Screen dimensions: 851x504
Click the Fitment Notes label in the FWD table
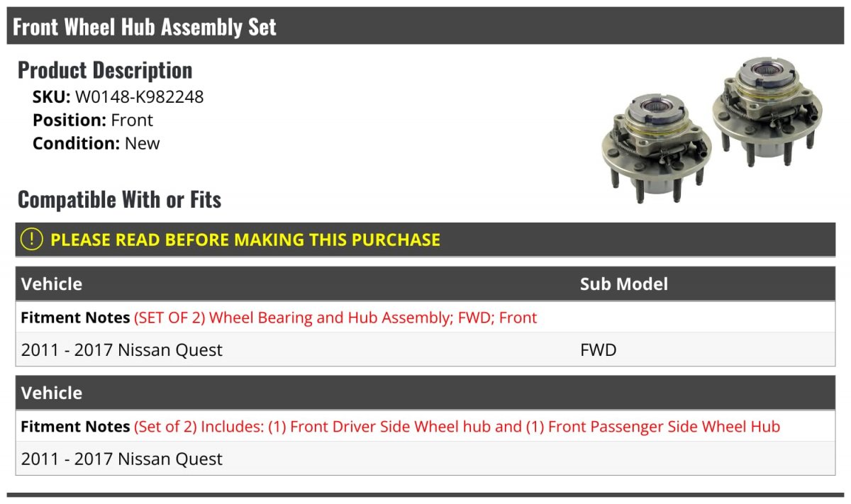point(75,318)
